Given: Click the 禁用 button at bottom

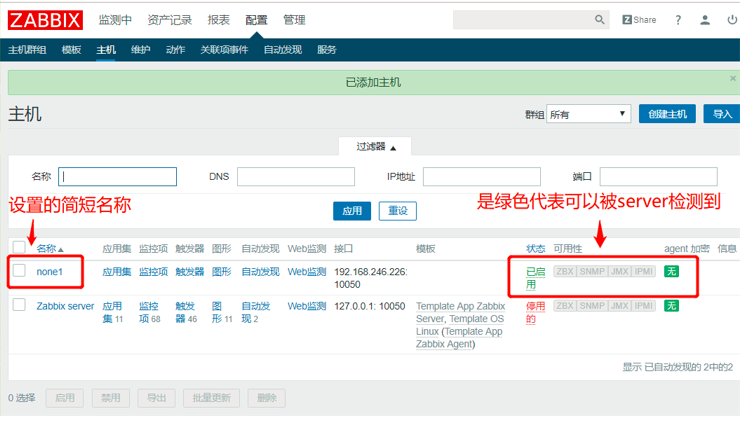Looking at the screenshot, I should point(111,398).
